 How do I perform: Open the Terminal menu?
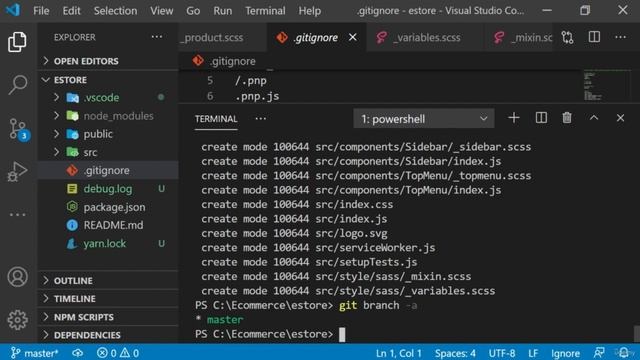click(265, 11)
